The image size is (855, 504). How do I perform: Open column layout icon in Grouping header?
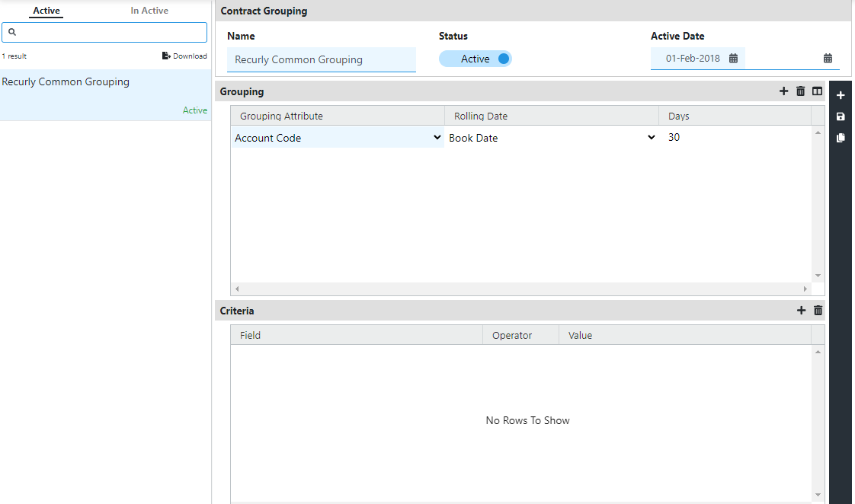[817, 91]
